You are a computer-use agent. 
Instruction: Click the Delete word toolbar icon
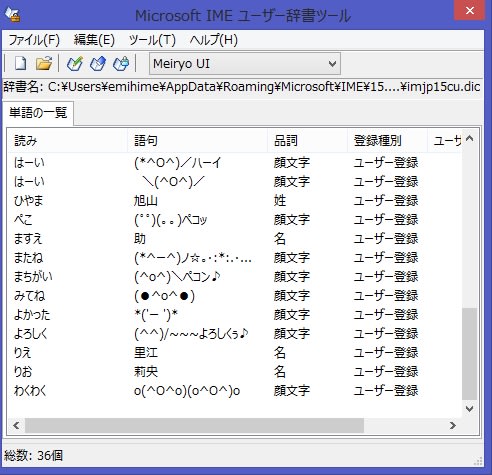[x=121, y=63]
